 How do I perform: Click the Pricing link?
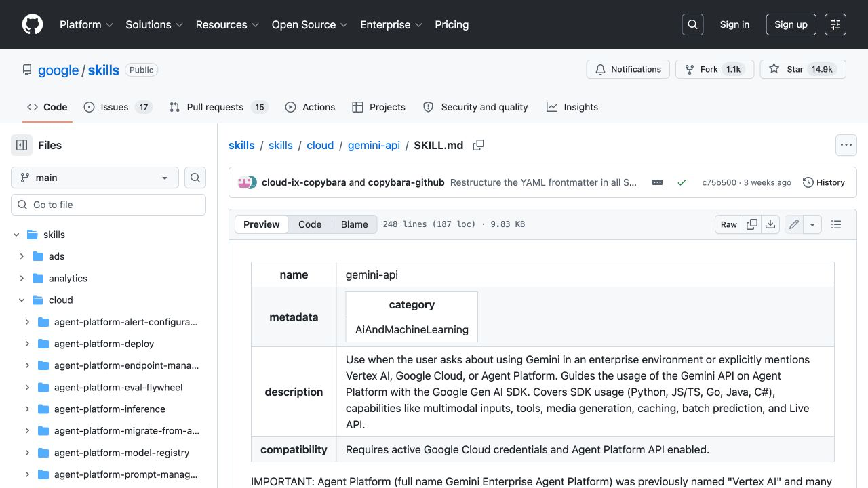[452, 24]
